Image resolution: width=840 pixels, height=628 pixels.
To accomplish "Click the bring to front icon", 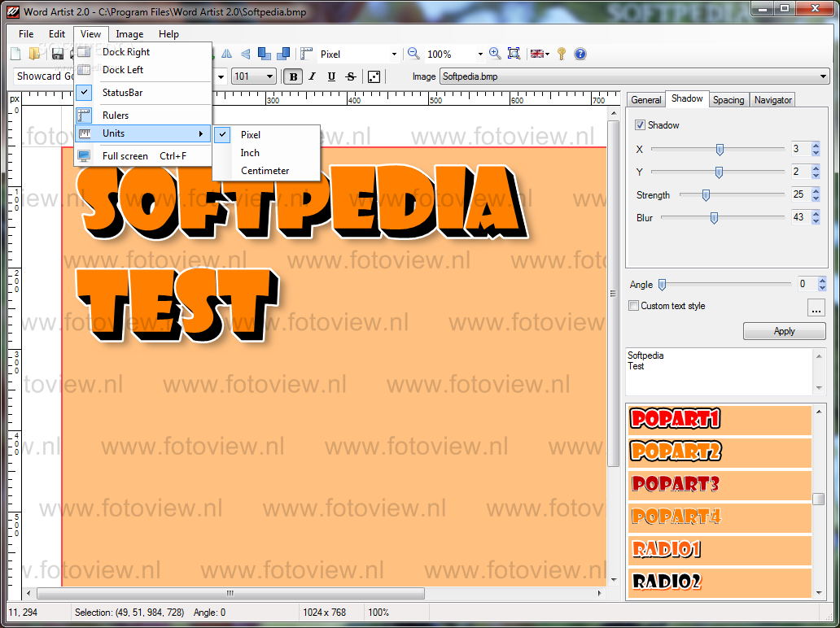I will [264, 54].
